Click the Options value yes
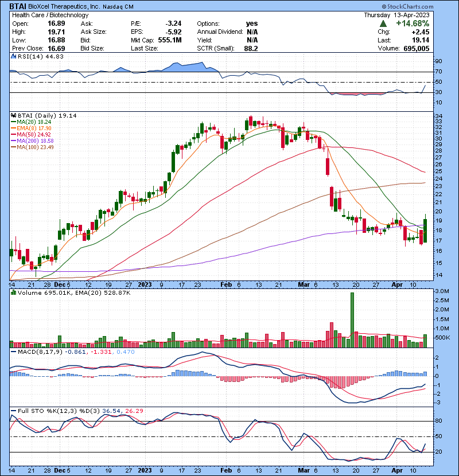This screenshot has height=476, width=459. tap(252, 24)
